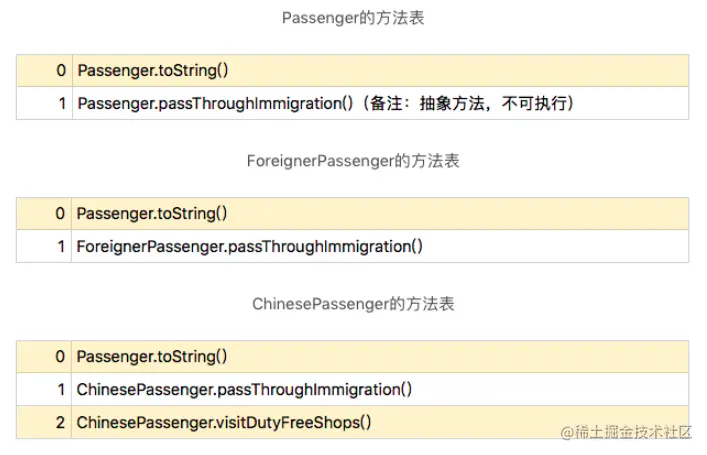Select the ChinesePassenger.visitDutyFreeShops() cell
Screen dimensions: 707x455
pyautogui.click(x=224, y=422)
